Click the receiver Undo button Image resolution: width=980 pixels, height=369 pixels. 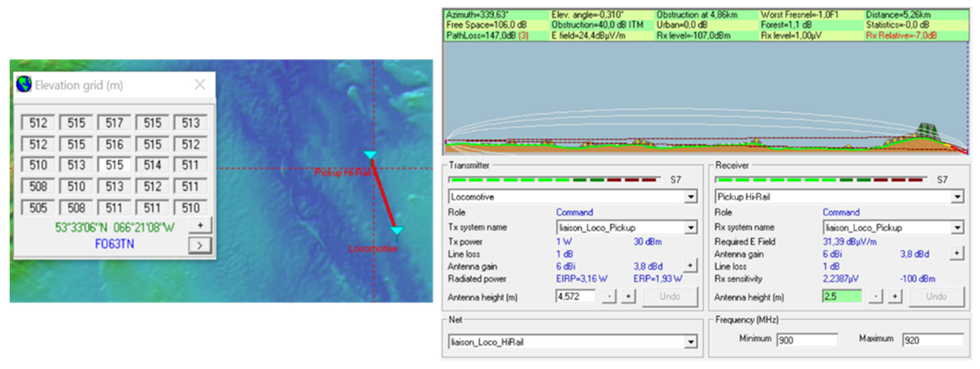pyautogui.click(x=936, y=297)
